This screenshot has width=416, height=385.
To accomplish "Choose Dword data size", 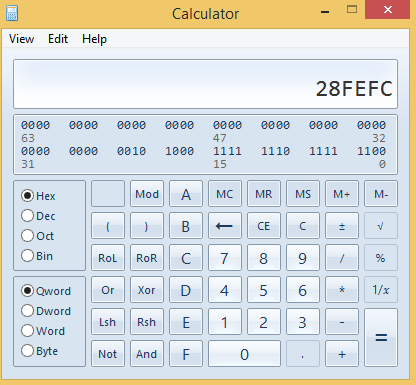I will (x=46, y=311).
